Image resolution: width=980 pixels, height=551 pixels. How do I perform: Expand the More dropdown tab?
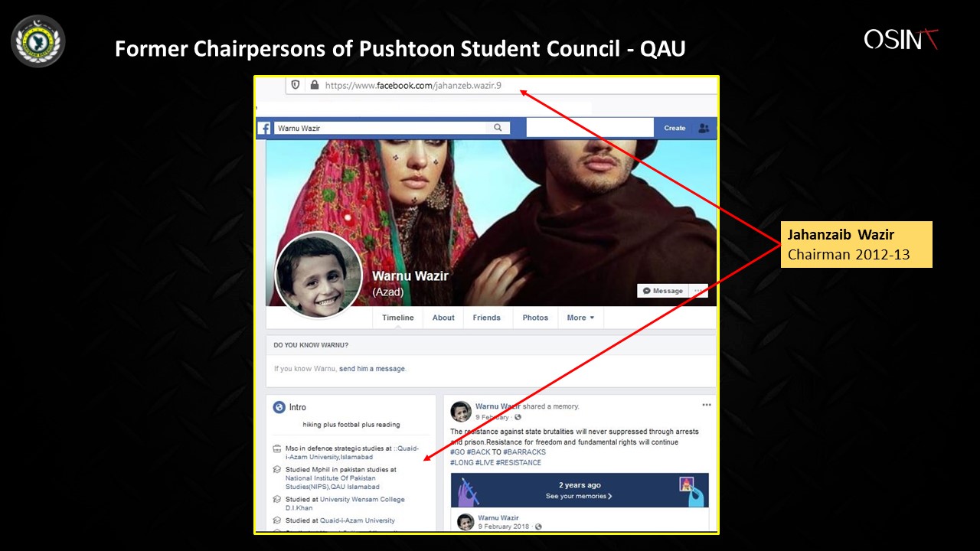pyautogui.click(x=580, y=318)
